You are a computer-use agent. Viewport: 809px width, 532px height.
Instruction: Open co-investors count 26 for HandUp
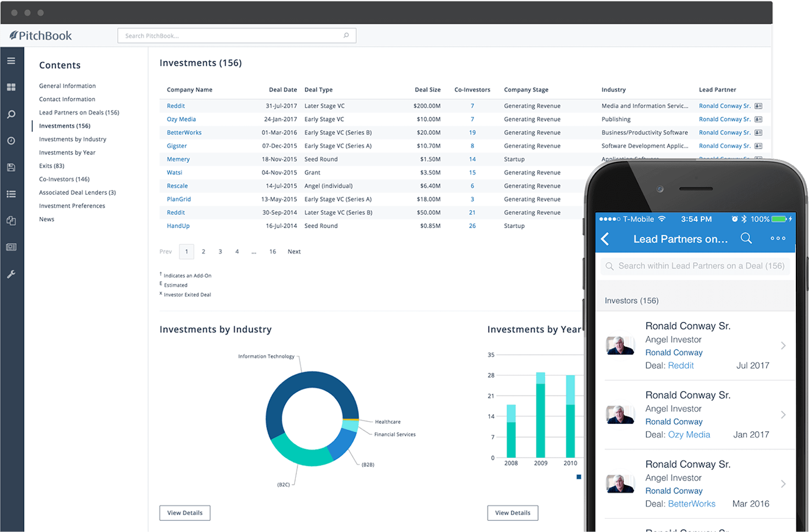[472, 226]
